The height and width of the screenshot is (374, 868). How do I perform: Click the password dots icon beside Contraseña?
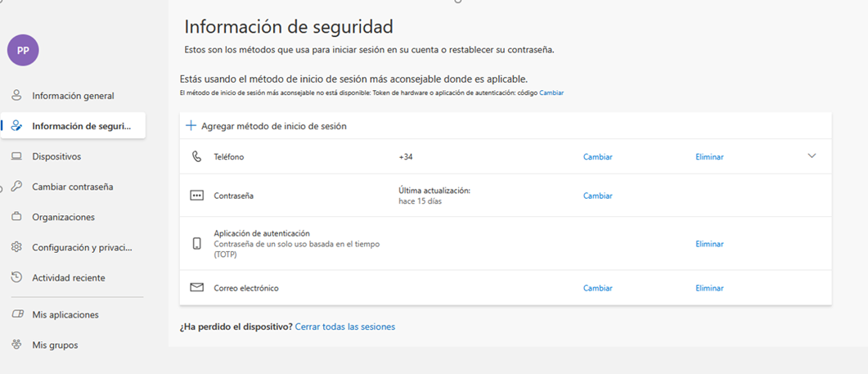pyautogui.click(x=196, y=196)
